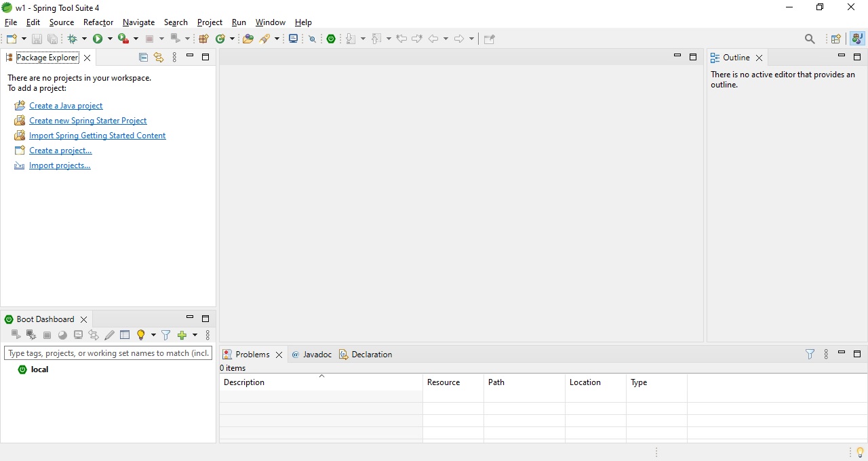
Task: Click the 'Create a Java project' link
Action: point(66,106)
